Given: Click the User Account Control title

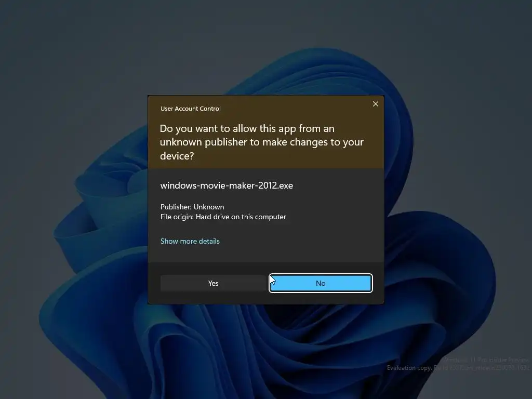Looking at the screenshot, I should tap(190, 109).
